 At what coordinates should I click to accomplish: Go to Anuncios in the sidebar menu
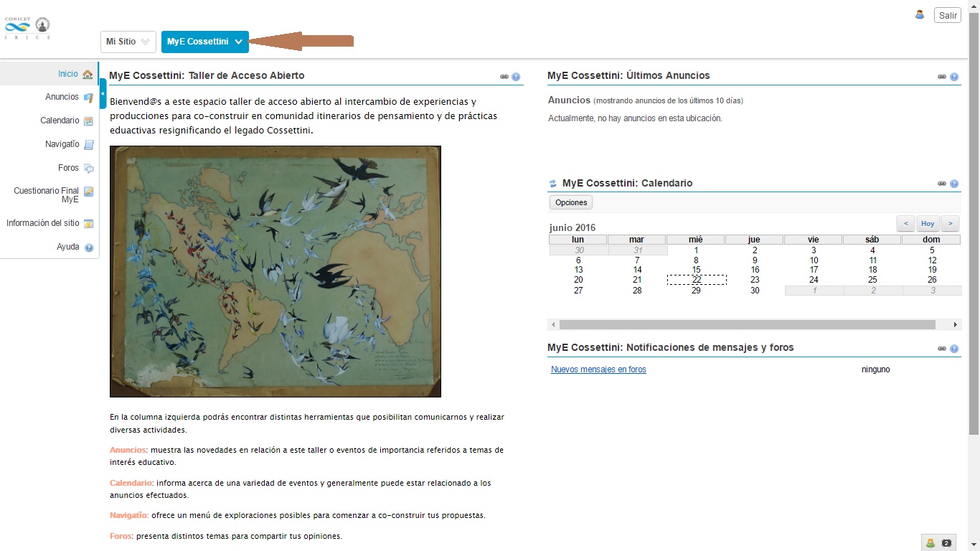62,97
